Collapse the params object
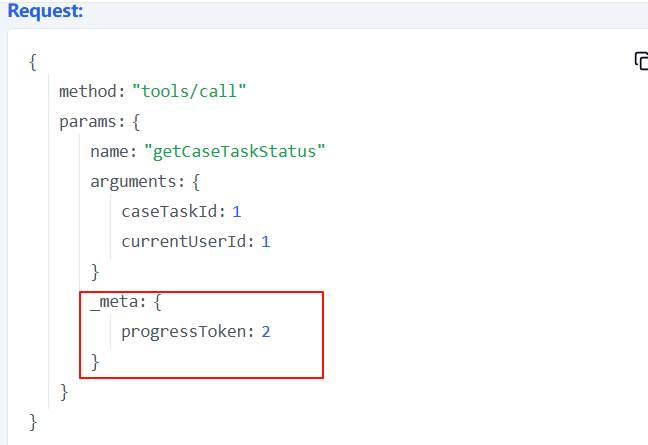This screenshot has width=648, height=445. (138, 122)
